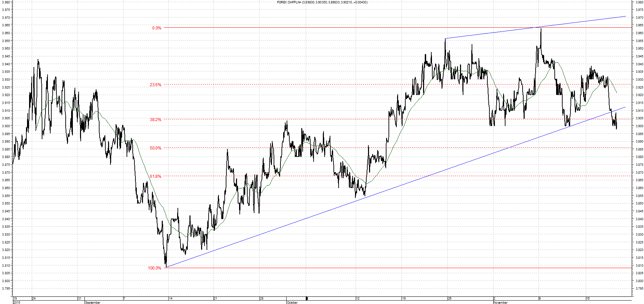The width and height of the screenshot is (644, 304).
Task: Click the 61.8% Fibonacci retracement label
Action: (x=155, y=176)
